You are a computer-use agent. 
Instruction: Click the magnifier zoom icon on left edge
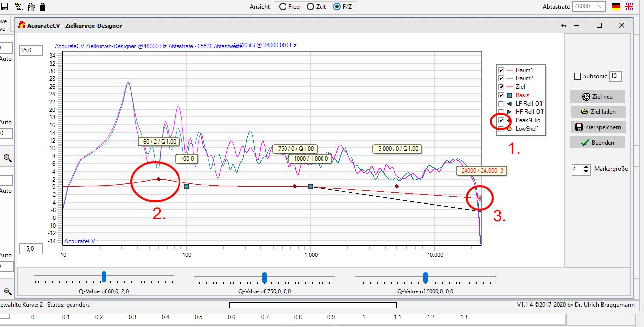pyautogui.click(x=7, y=158)
